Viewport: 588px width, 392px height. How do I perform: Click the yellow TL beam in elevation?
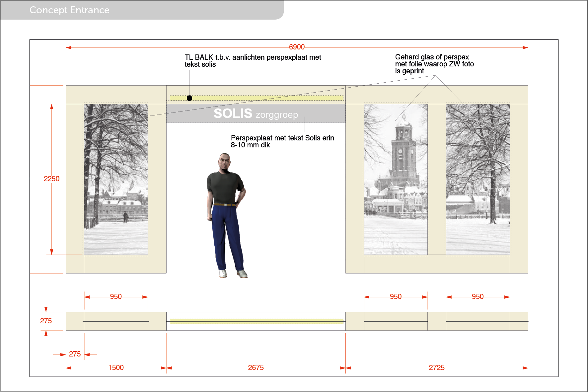257,98
